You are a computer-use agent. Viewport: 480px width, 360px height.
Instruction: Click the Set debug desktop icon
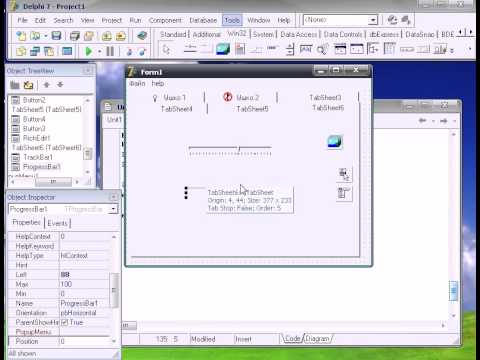[406, 20]
